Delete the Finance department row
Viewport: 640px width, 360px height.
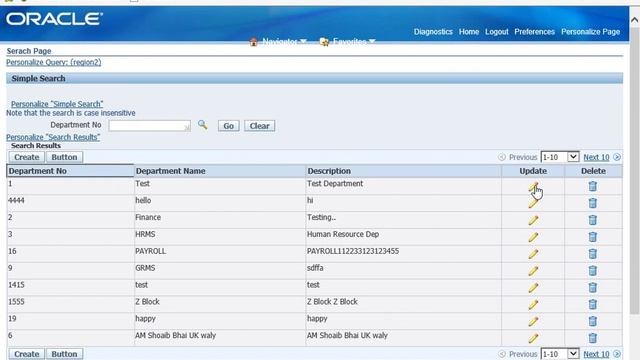coord(593,220)
